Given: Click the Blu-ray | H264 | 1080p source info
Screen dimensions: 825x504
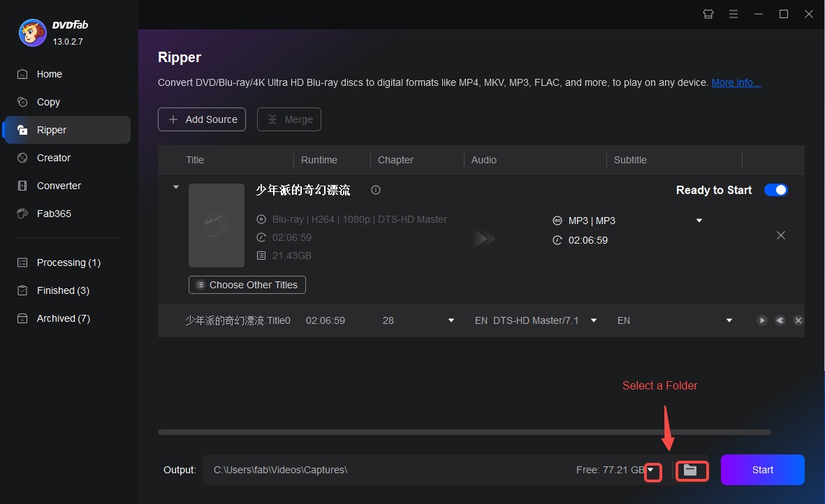Looking at the screenshot, I should (x=359, y=219).
